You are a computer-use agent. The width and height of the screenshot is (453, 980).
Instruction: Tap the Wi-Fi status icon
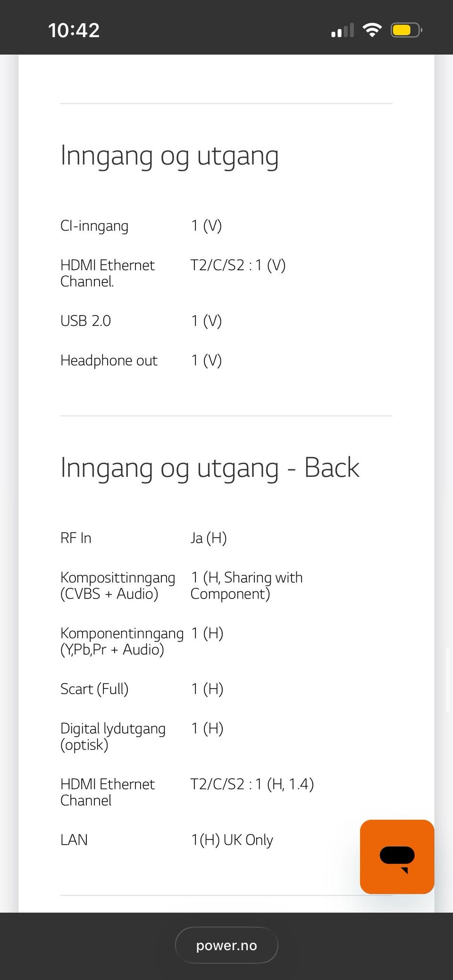point(372,31)
